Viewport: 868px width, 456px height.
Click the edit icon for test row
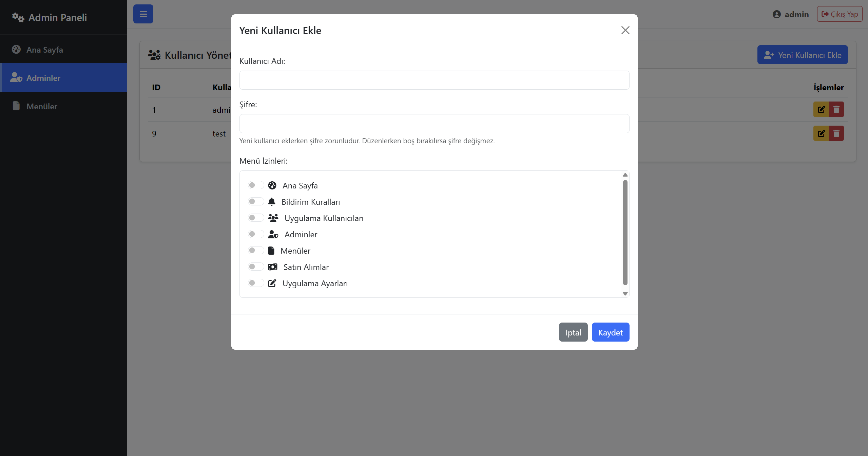[821, 133]
